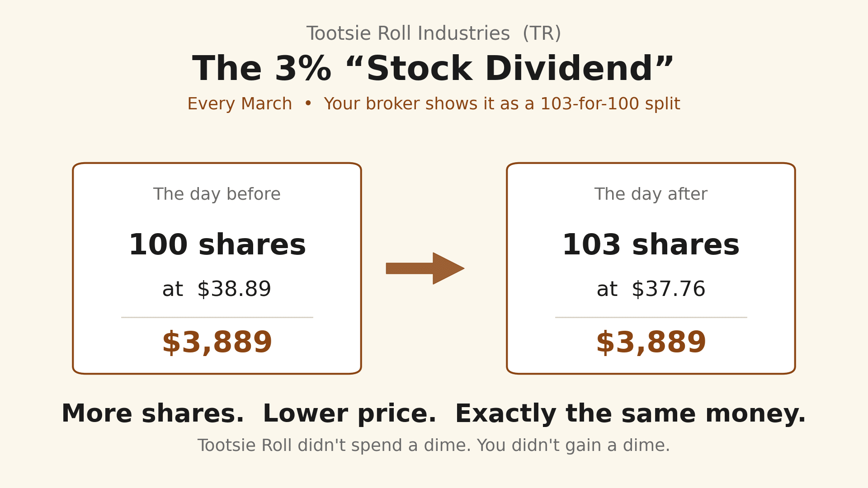This screenshot has width=868, height=488.
Task: Select the '103 shares' text
Action: click(x=651, y=245)
